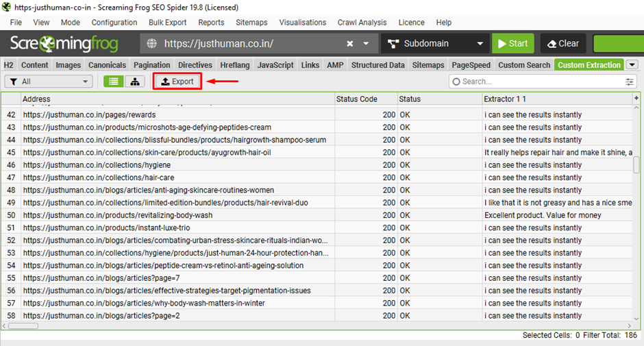
Task: Click the Clear crawl button
Action: click(x=563, y=44)
